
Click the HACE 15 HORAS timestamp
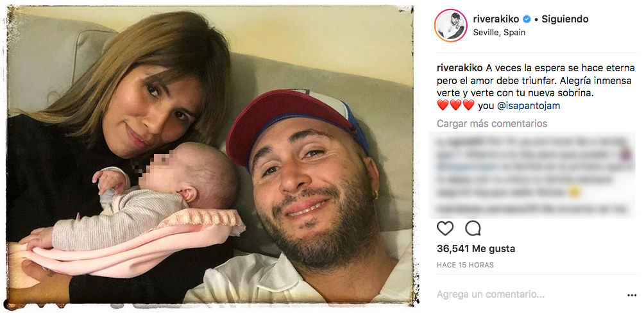[x=465, y=265]
